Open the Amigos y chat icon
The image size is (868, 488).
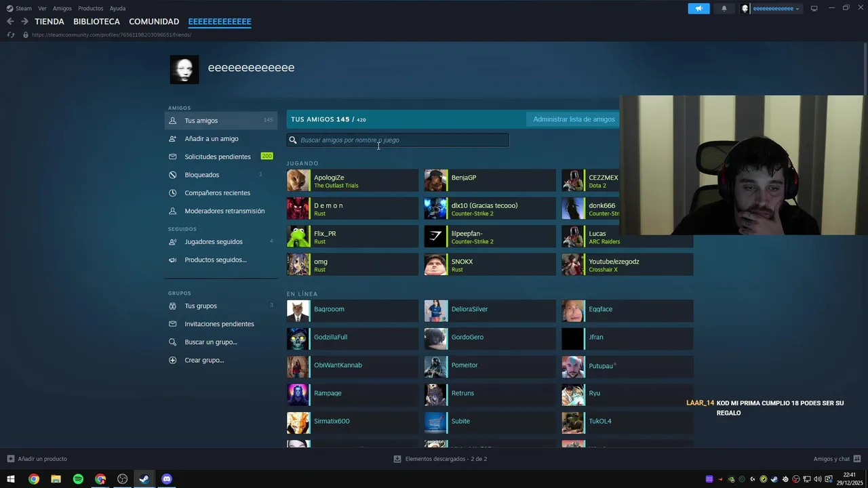tap(857, 459)
